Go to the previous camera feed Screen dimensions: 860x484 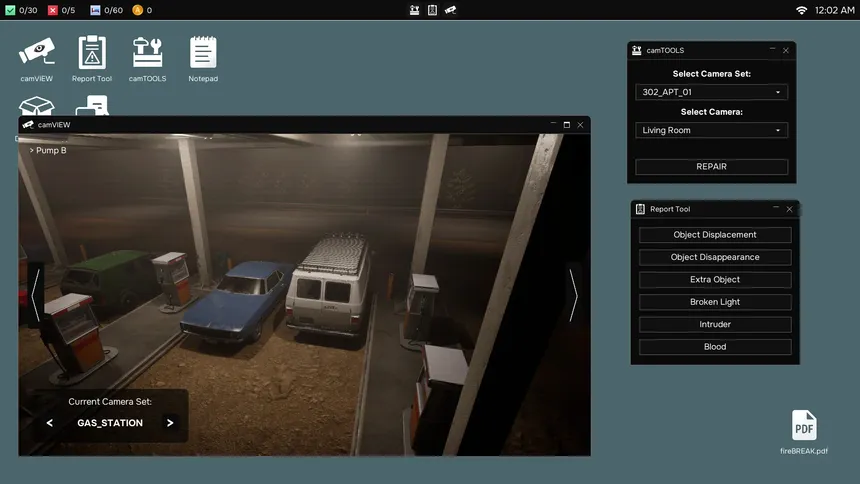tap(35, 295)
